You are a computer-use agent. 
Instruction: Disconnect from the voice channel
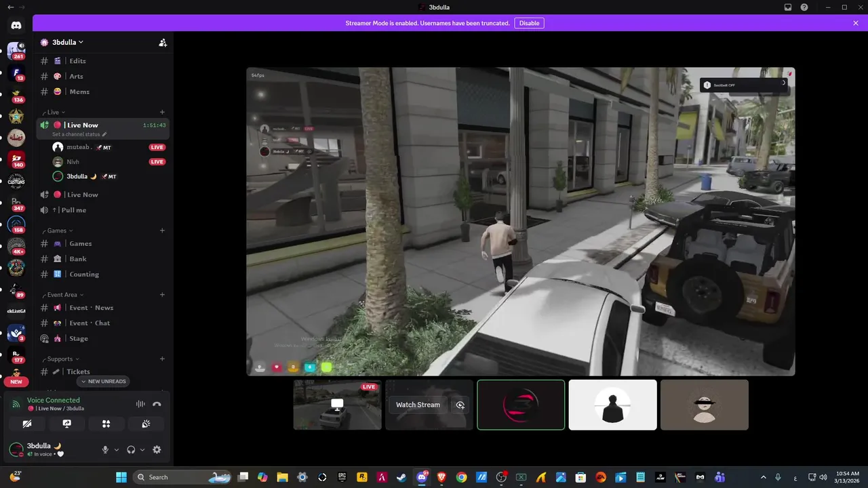tap(157, 404)
